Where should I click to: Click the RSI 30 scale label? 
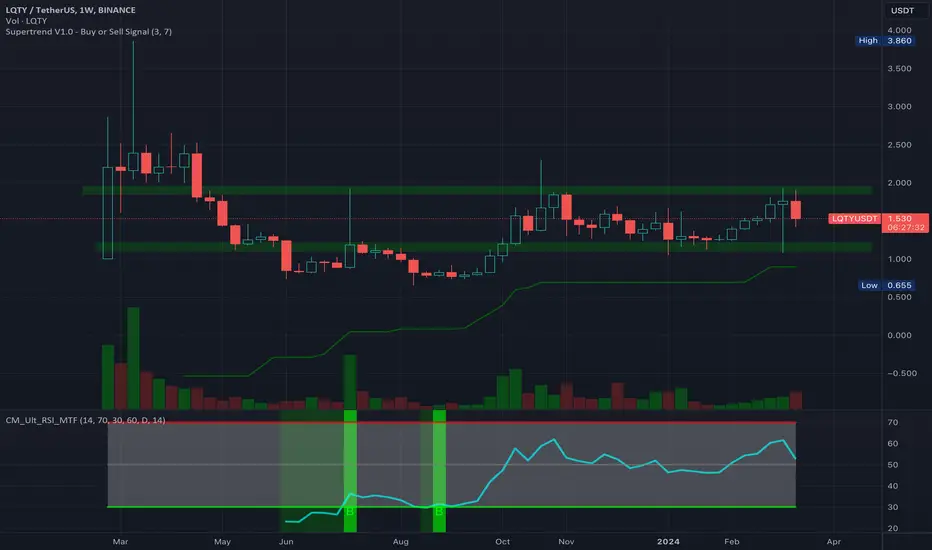(892, 507)
